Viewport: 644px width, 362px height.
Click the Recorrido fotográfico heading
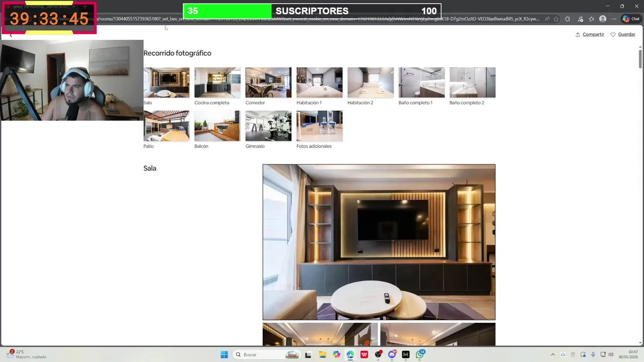click(x=177, y=53)
